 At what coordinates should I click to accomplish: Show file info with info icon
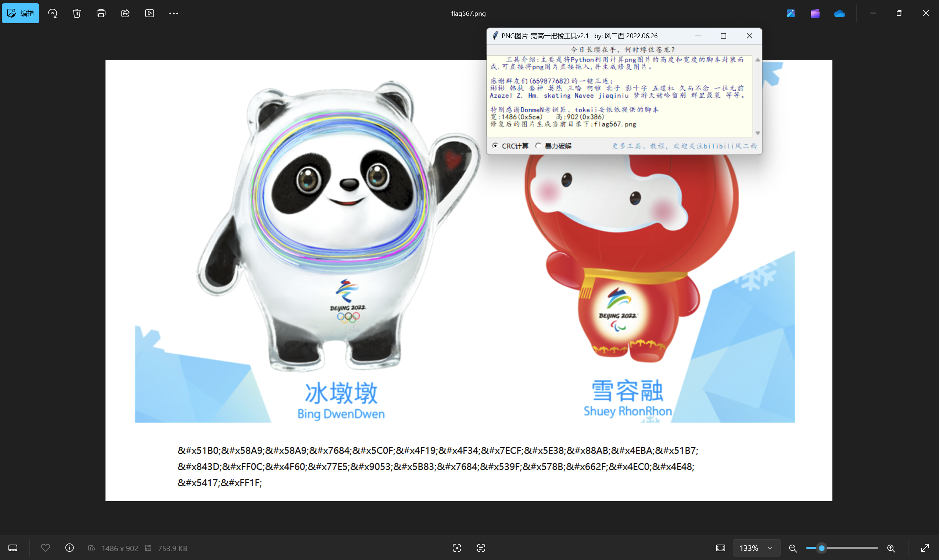(69, 548)
